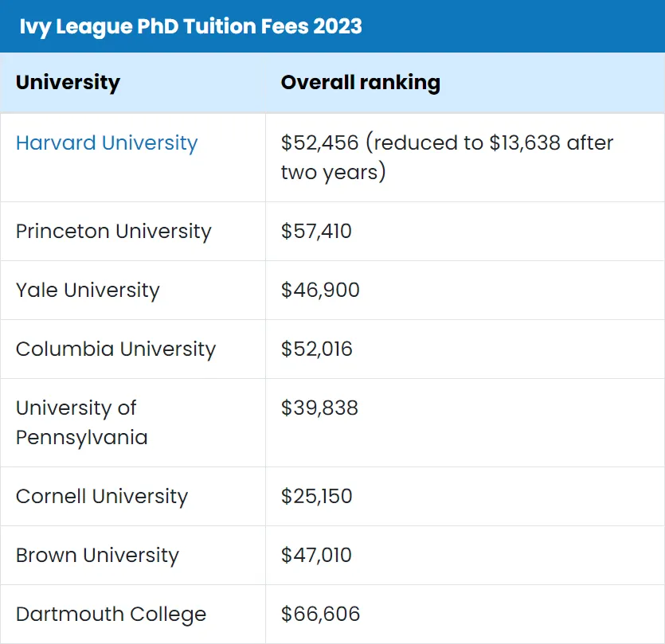Select the $47,010 Brown fee
The height and width of the screenshot is (644, 665).
click(316, 556)
